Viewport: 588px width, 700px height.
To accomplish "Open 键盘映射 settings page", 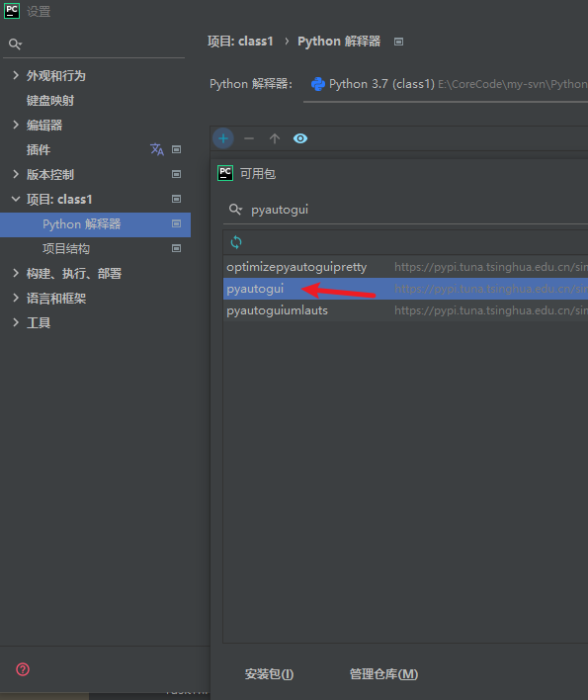I will (50, 101).
